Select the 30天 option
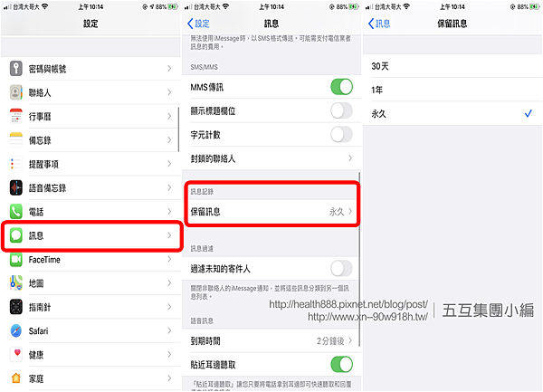Image resolution: width=543 pixels, height=392 pixels. (x=452, y=66)
